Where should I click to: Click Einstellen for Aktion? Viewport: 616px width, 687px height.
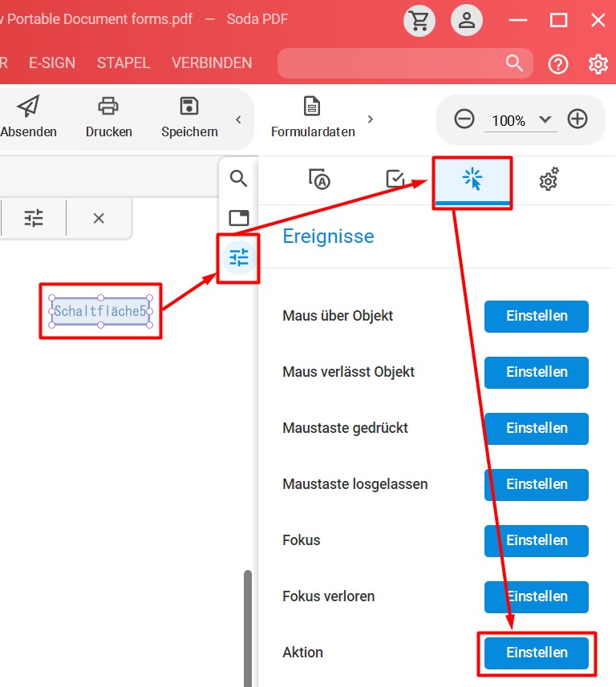537,653
